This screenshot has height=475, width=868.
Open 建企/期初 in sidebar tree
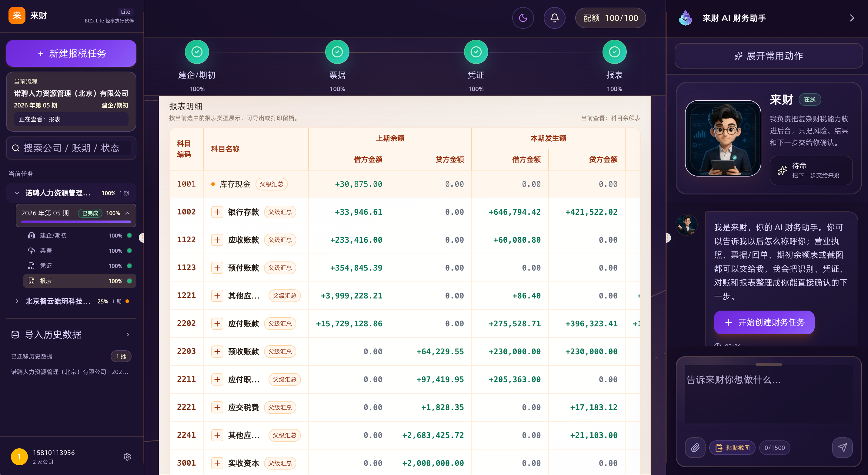point(79,235)
